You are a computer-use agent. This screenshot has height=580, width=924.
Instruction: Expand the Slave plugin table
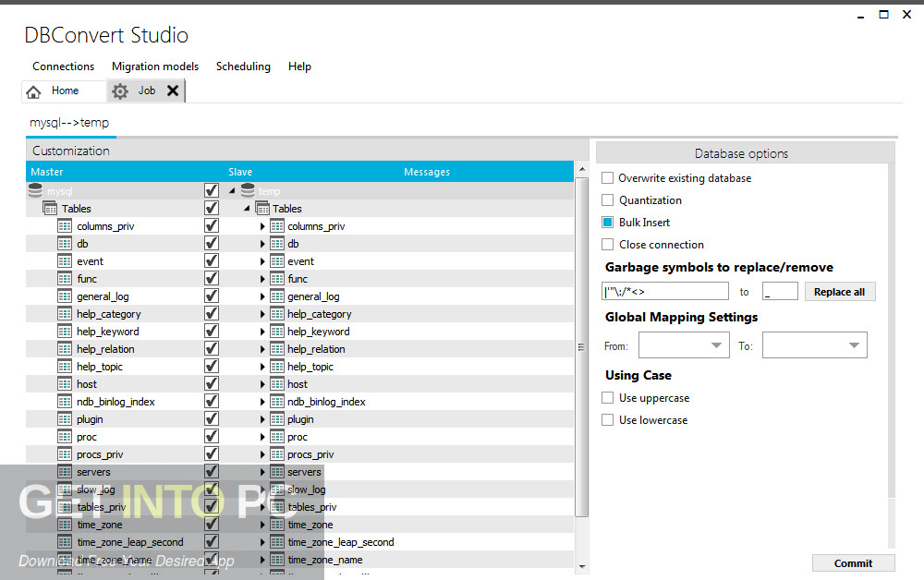tap(262, 420)
